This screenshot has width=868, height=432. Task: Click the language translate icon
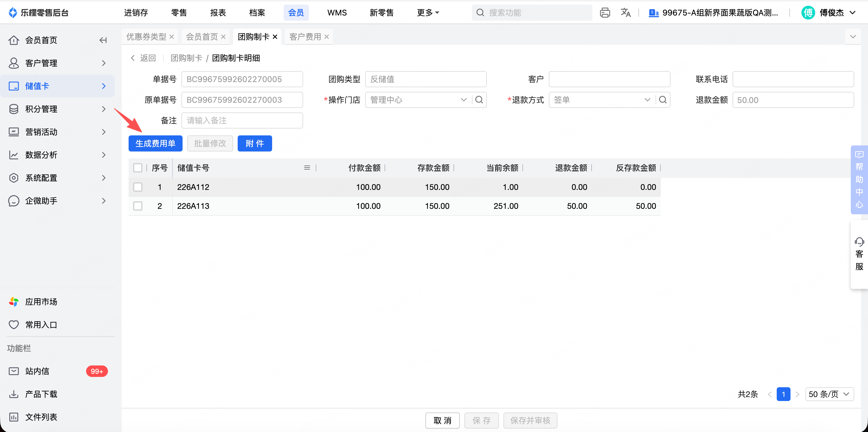click(x=625, y=13)
